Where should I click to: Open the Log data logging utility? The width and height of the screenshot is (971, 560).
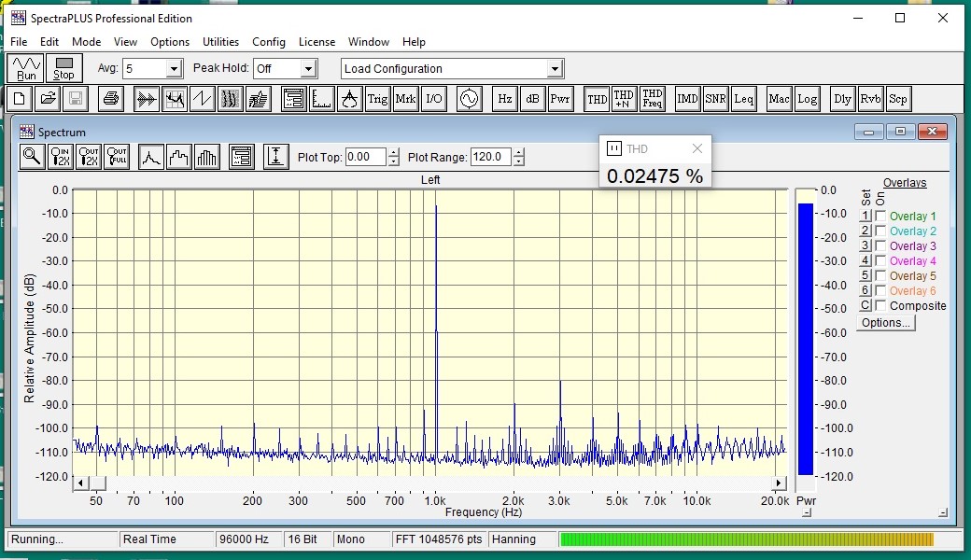coord(807,99)
